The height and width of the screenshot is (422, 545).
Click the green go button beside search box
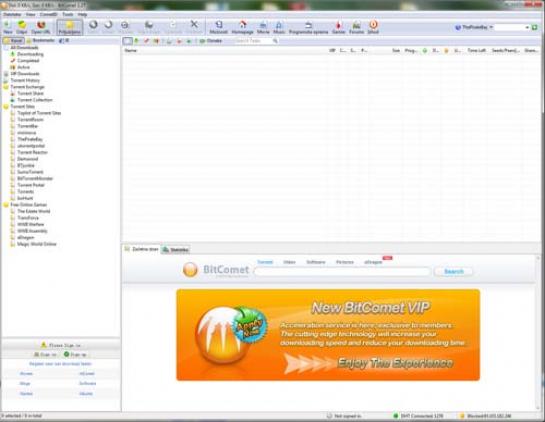(535, 27)
